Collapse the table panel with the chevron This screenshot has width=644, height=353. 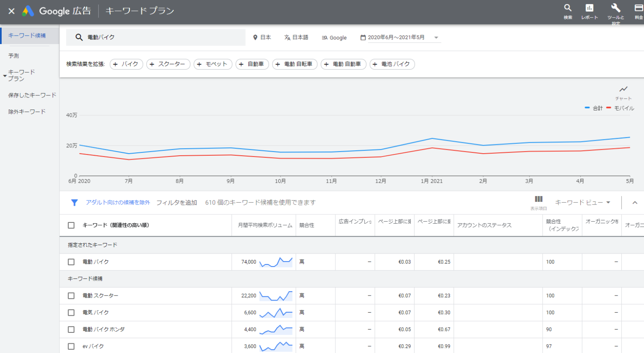pyautogui.click(x=635, y=203)
